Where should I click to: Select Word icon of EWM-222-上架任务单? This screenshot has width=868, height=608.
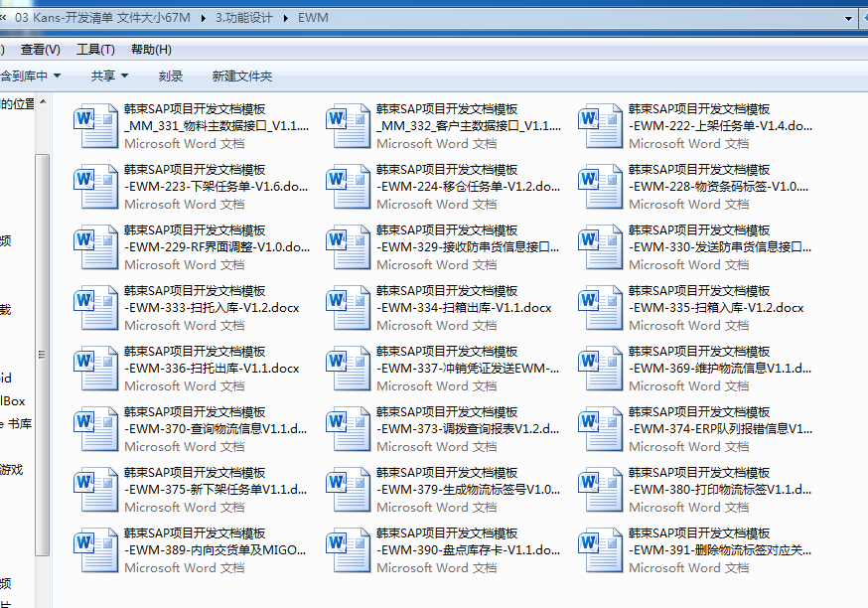point(600,126)
